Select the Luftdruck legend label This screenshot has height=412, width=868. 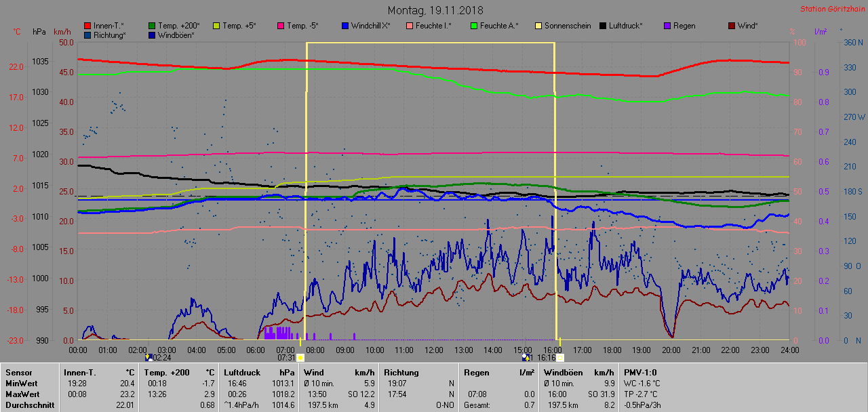(x=626, y=26)
